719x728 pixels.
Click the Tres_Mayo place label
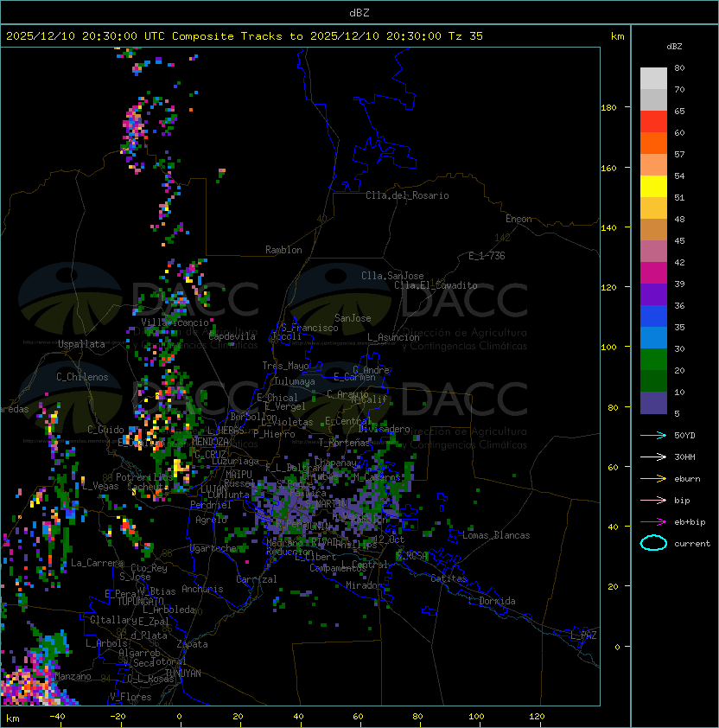[x=285, y=366]
